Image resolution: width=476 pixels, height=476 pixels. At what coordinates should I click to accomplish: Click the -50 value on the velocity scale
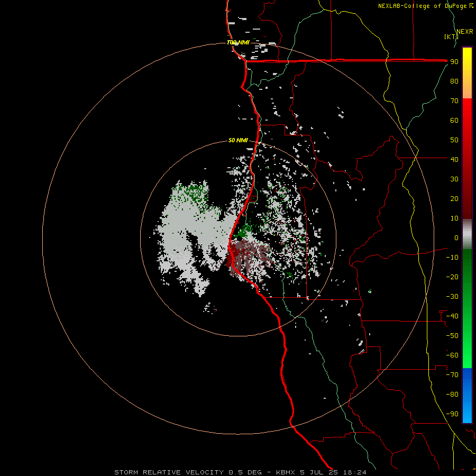point(452,336)
